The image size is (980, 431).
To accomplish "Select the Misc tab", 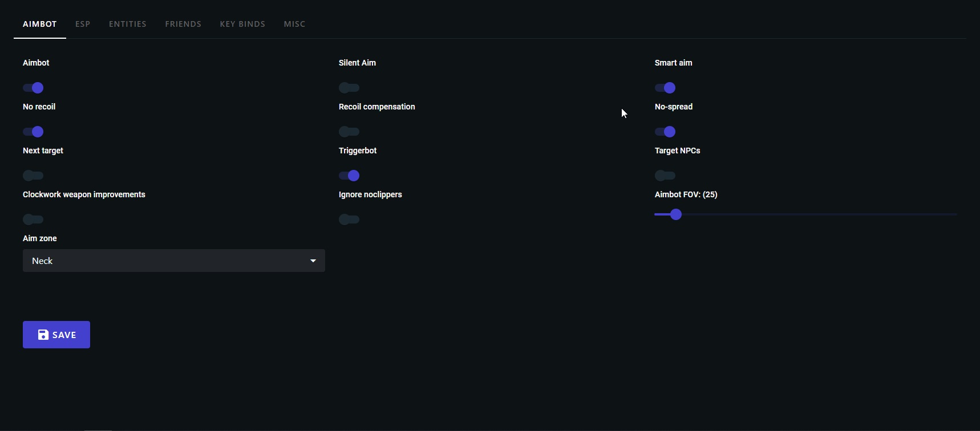I will tap(294, 24).
